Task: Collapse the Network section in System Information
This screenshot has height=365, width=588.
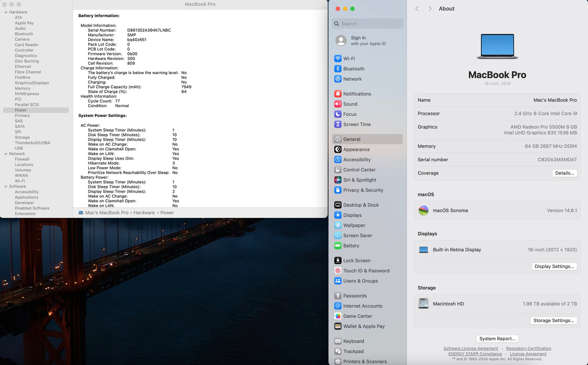Action: [6, 154]
